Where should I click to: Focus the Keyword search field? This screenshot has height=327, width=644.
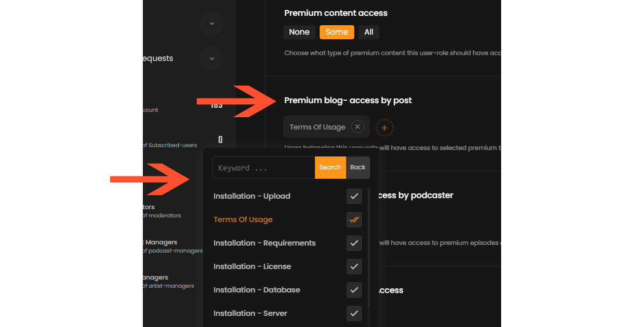pyautogui.click(x=263, y=168)
